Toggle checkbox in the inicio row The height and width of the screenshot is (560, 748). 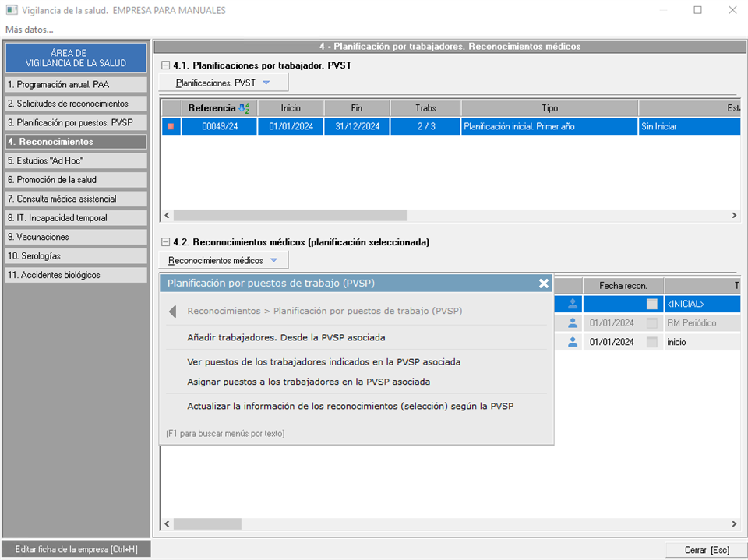pos(651,341)
